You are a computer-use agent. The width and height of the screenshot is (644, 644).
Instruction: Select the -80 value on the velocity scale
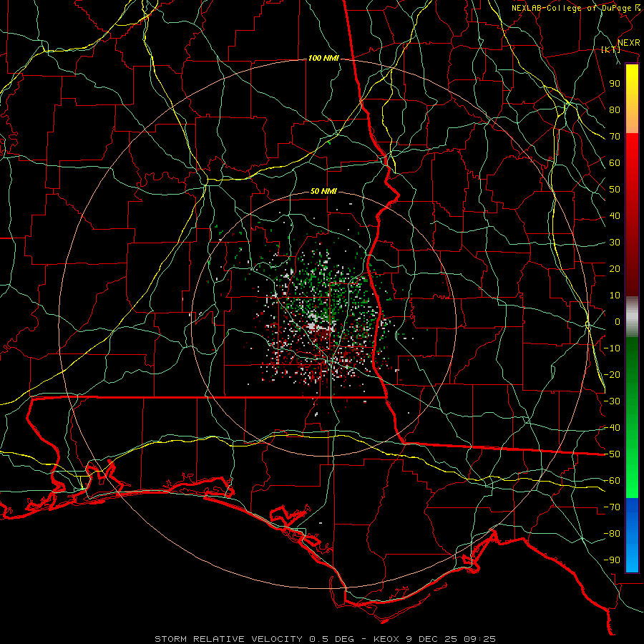pos(612,534)
